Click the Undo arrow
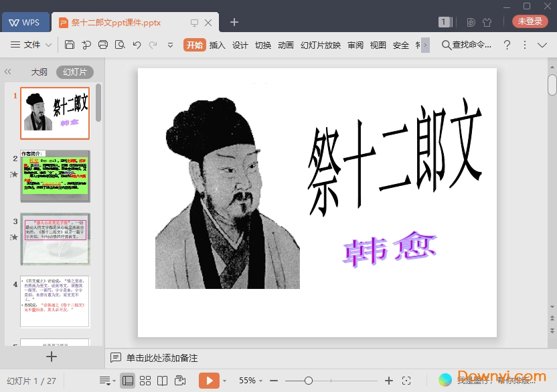This screenshot has width=557, height=392. (137, 45)
